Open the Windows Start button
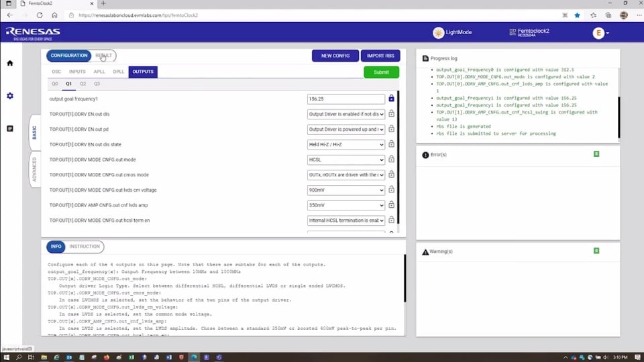 (x=6, y=357)
